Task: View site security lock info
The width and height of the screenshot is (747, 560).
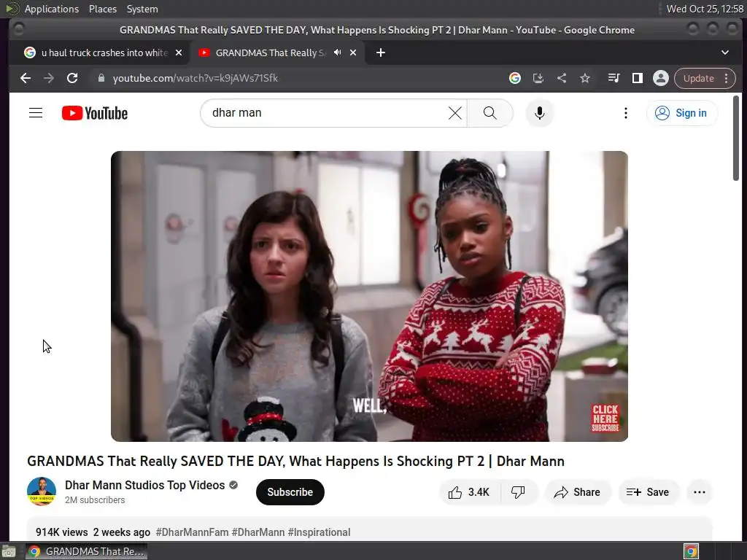Action: pos(101,78)
